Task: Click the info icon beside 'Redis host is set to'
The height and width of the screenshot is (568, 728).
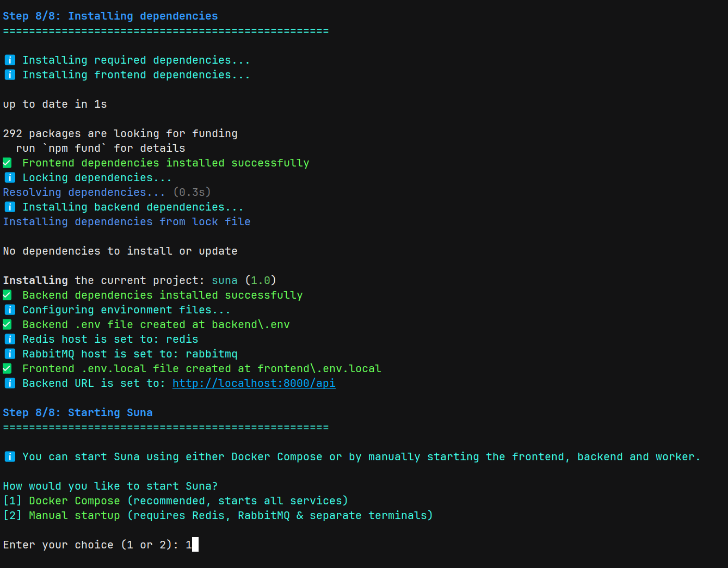Action: click(10, 339)
